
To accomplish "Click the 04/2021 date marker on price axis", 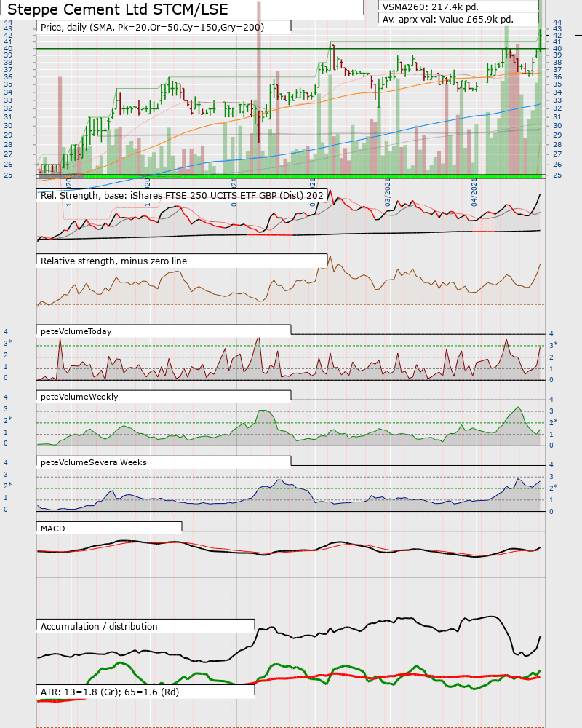I will [474, 192].
